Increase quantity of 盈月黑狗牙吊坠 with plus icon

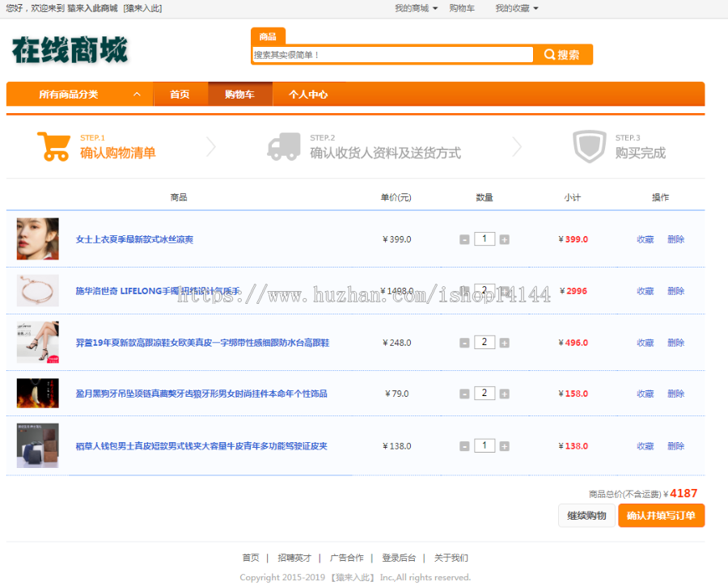(x=504, y=394)
